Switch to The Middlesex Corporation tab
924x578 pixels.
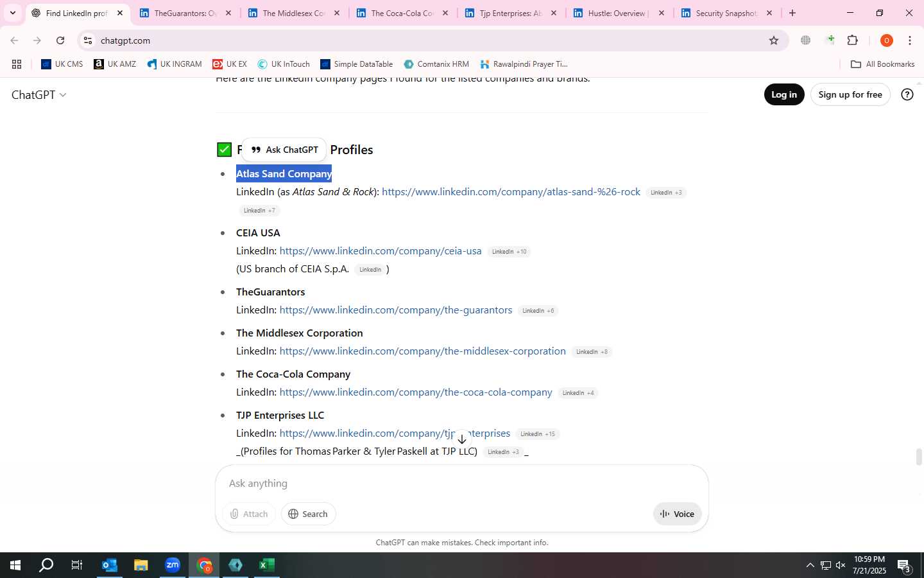coord(293,13)
